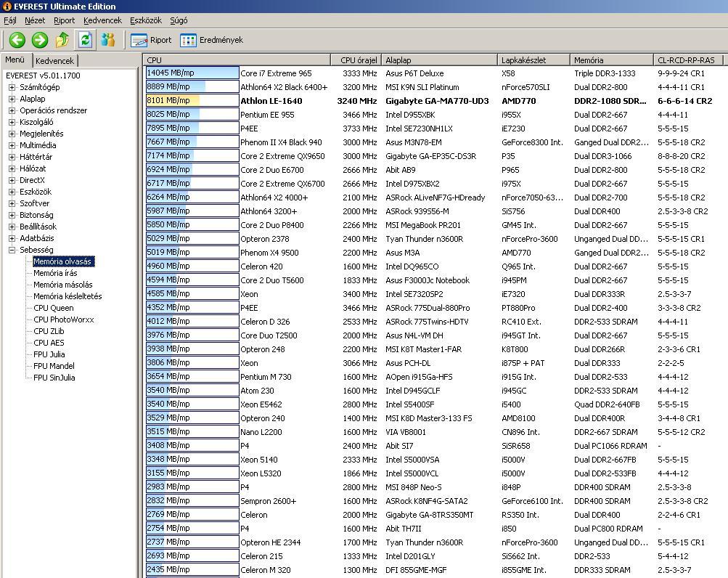Select CPU AES benchmark

click(49, 343)
